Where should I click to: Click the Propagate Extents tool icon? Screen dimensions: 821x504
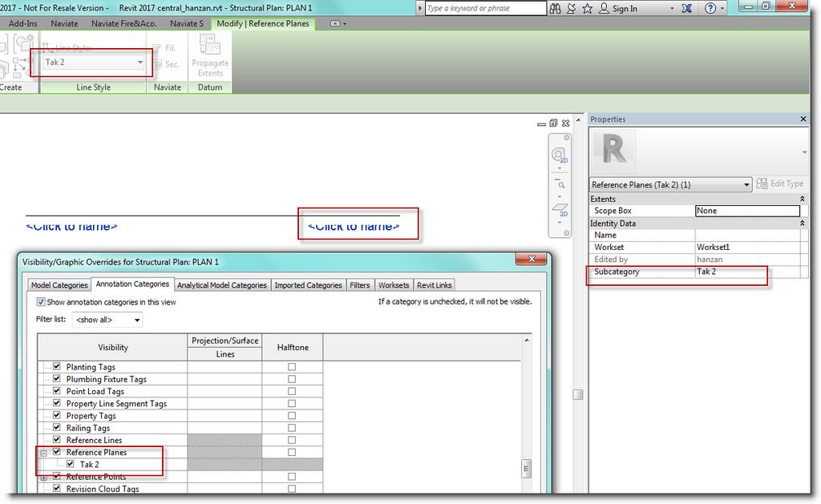click(x=209, y=45)
